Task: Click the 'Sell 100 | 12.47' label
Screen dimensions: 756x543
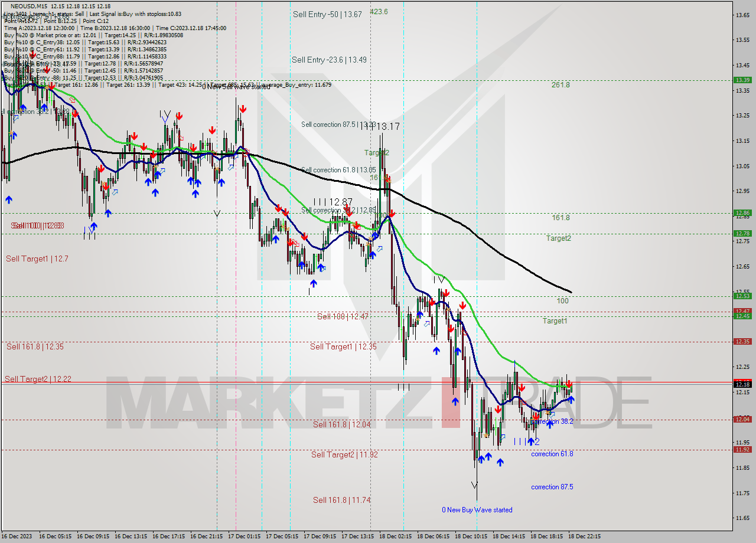Action: [343, 316]
